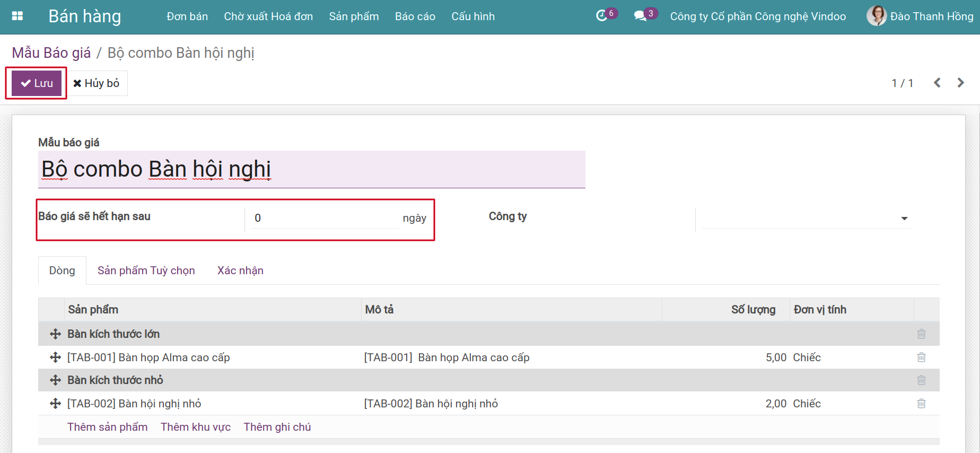Open the apps grid menu icon

[x=17, y=16]
